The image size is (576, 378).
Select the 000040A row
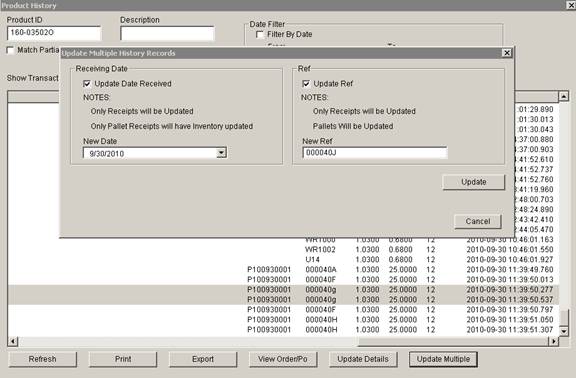[283, 270]
